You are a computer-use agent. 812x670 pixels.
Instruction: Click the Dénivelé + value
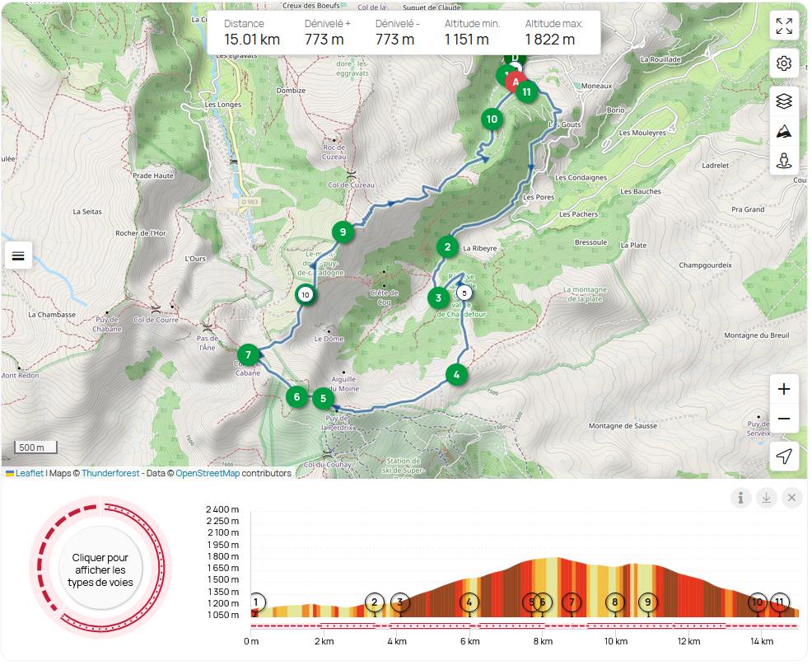[x=324, y=40]
